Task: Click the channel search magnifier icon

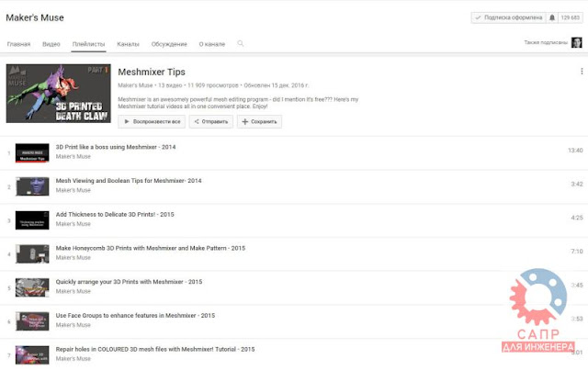Action: [x=241, y=43]
